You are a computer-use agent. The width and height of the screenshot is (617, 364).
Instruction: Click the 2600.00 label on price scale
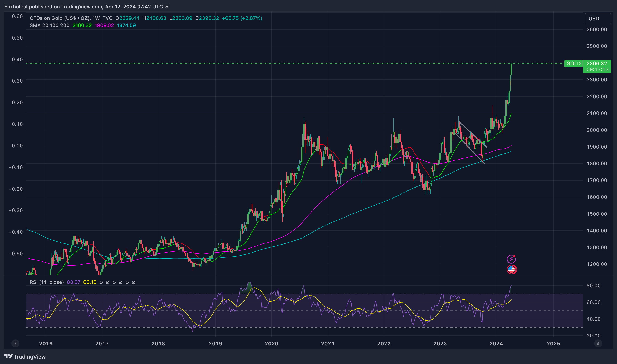[597, 29]
